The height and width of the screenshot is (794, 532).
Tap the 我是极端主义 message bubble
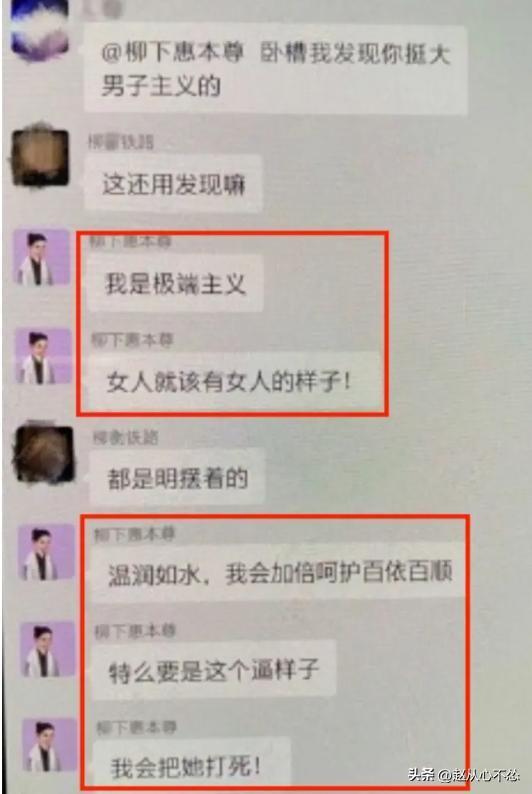[x=175, y=283]
